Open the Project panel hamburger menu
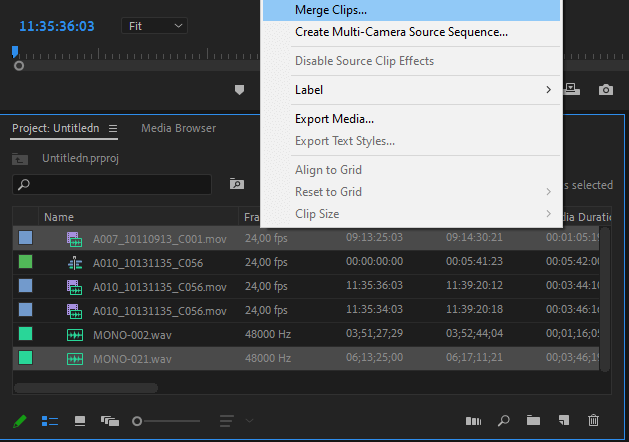This screenshot has width=629, height=442. [113, 128]
